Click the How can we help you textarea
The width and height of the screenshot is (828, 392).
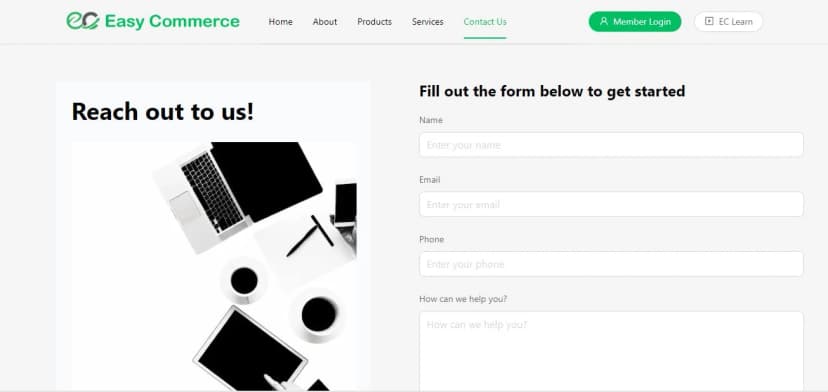[611, 351]
